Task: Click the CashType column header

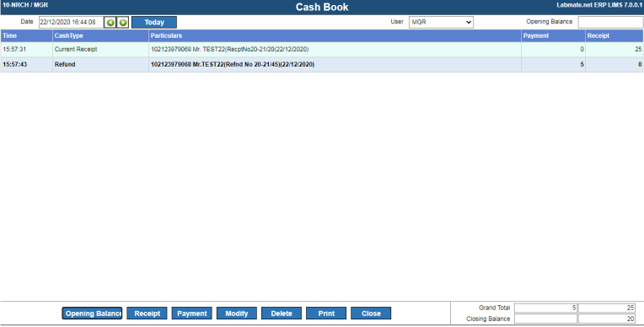Action: (100, 35)
